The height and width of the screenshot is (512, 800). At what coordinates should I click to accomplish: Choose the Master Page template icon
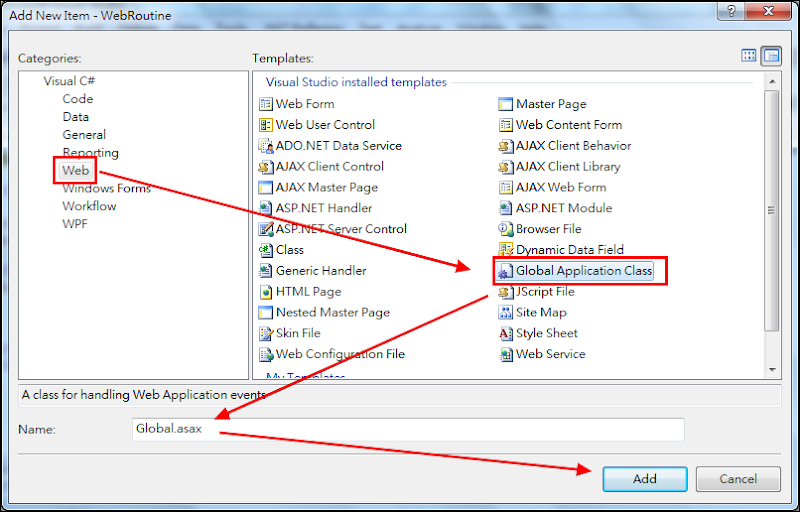pos(505,104)
